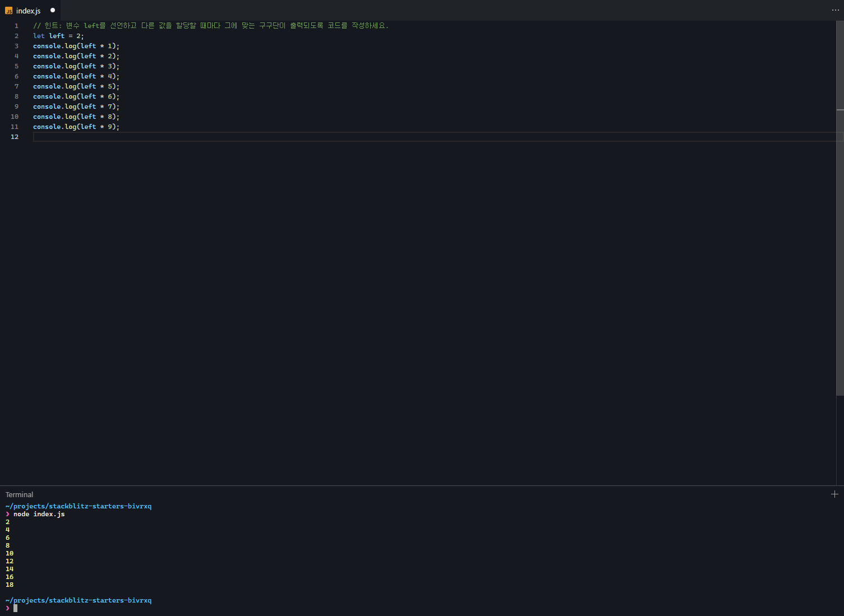Image resolution: width=844 pixels, height=616 pixels.
Task: Add a new terminal with the plus icon
Action: (x=834, y=494)
